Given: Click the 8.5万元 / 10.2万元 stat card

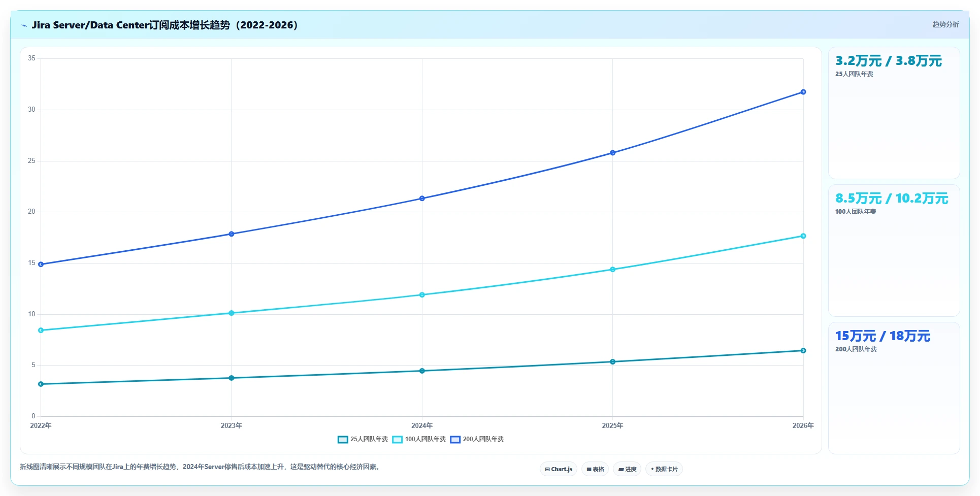Looking at the screenshot, I should tap(894, 251).
